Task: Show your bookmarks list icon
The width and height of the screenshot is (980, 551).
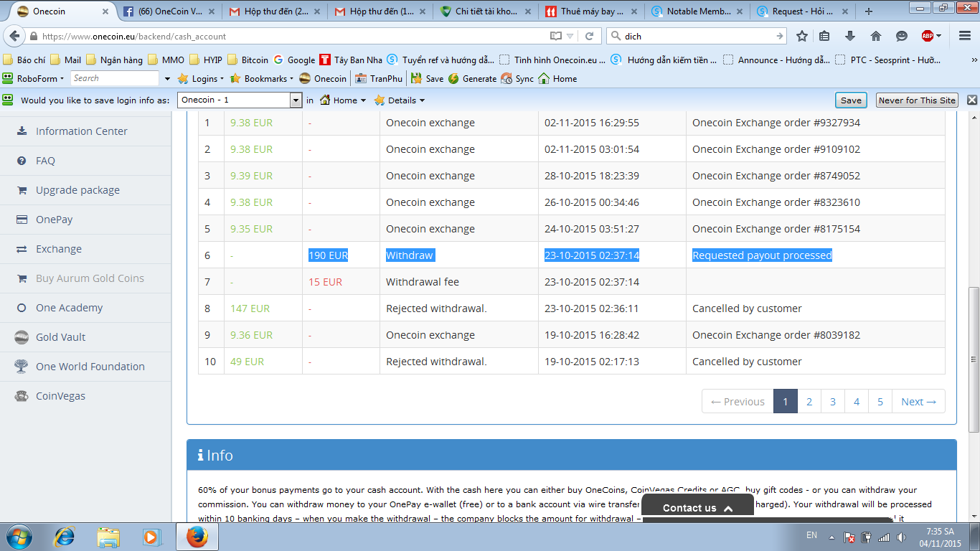Action: pos(824,36)
